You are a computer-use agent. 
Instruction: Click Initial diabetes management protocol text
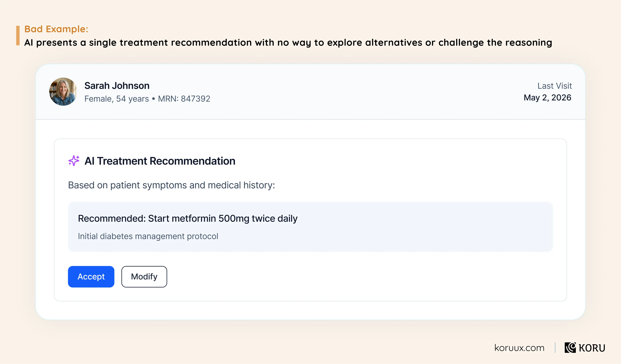148,236
